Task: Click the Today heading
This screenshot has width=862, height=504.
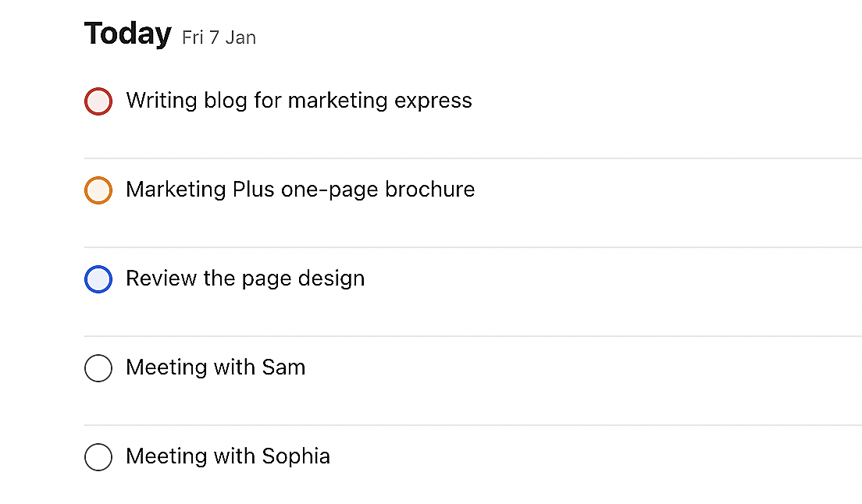Action: click(x=127, y=34)
